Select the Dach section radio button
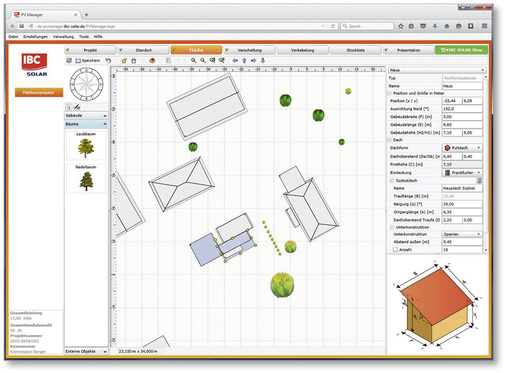Screen dimensions: 506x373 pyautogui.click(x=389, y=140)
